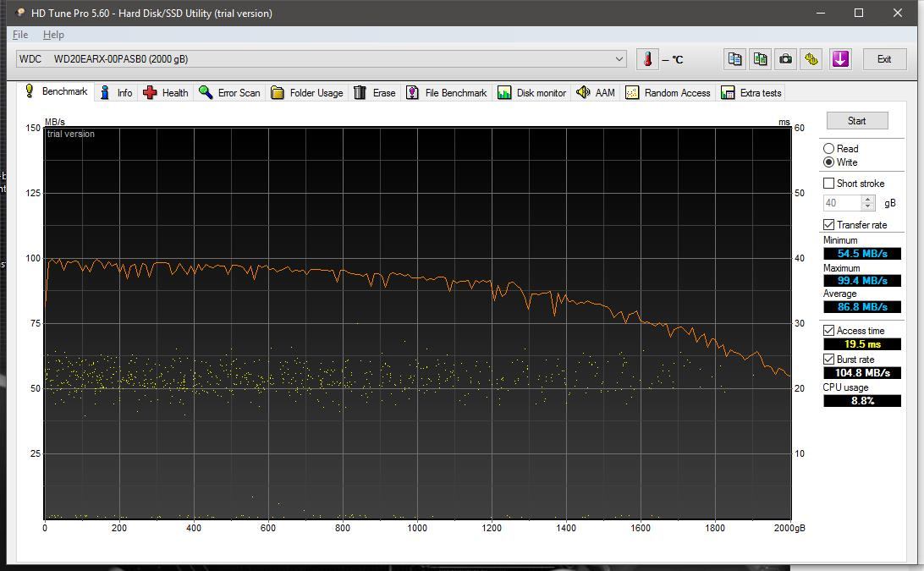
Task: Open the Folder Usage tab
Action: [307, 92]
